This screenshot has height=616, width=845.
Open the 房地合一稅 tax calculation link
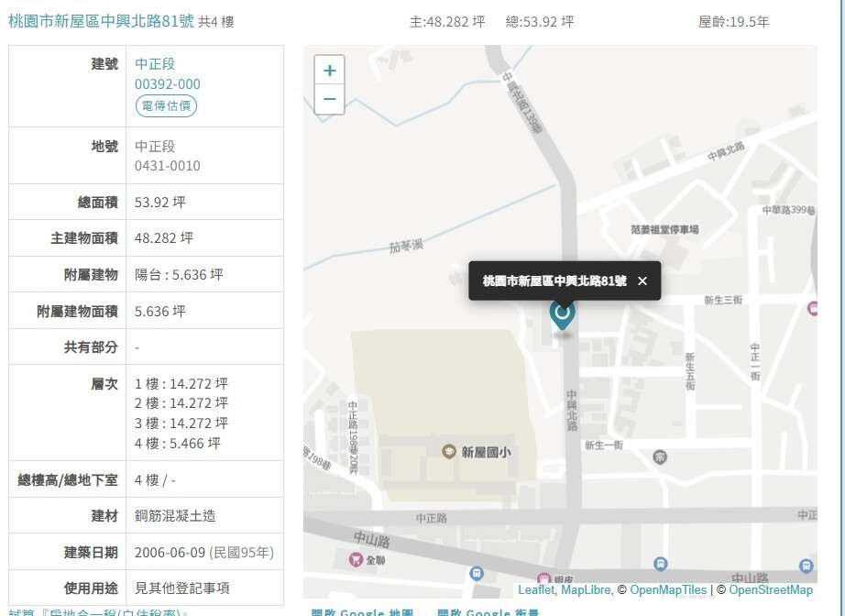click(x=101, y=611)
